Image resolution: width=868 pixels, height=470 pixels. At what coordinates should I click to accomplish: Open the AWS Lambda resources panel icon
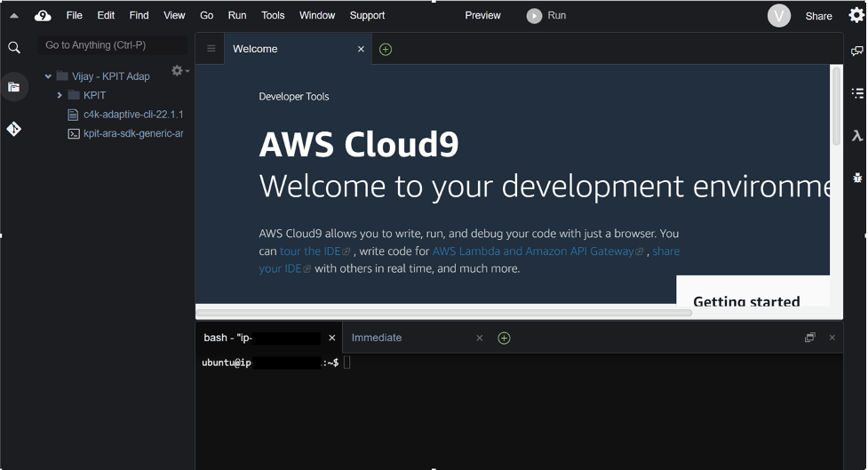(x=857, y=136)
